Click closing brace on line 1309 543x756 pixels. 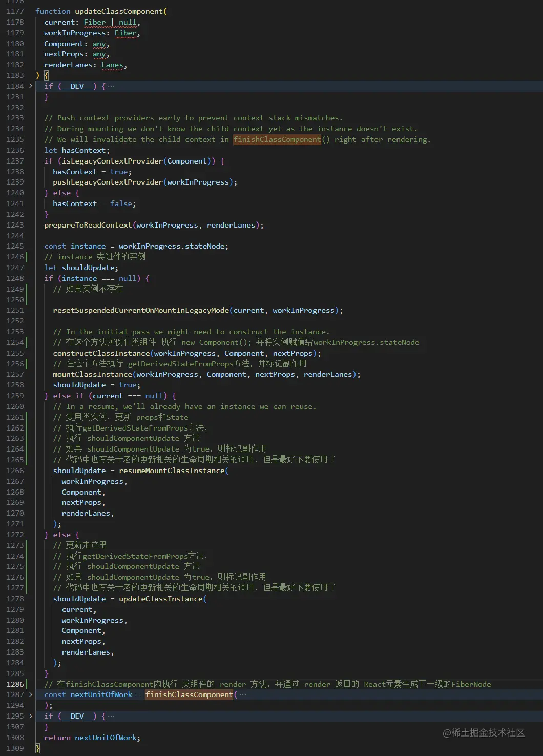tap(37, 748)
